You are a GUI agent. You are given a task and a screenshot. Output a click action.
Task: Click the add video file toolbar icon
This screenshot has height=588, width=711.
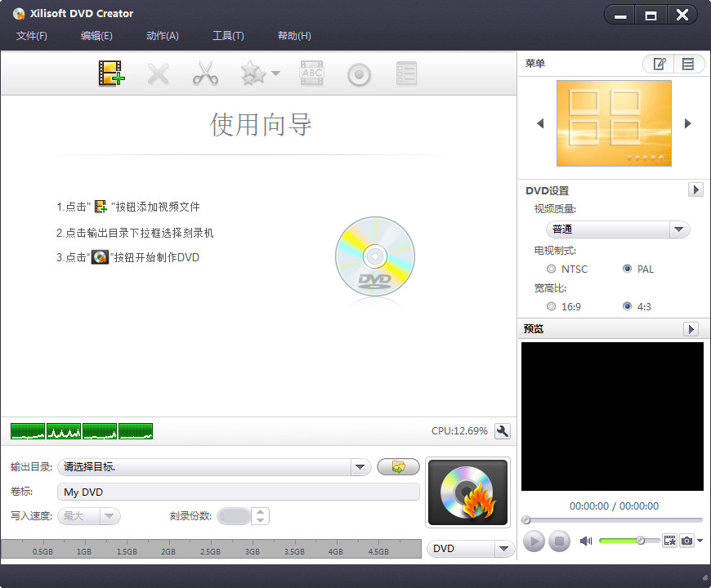pos(111,73)
